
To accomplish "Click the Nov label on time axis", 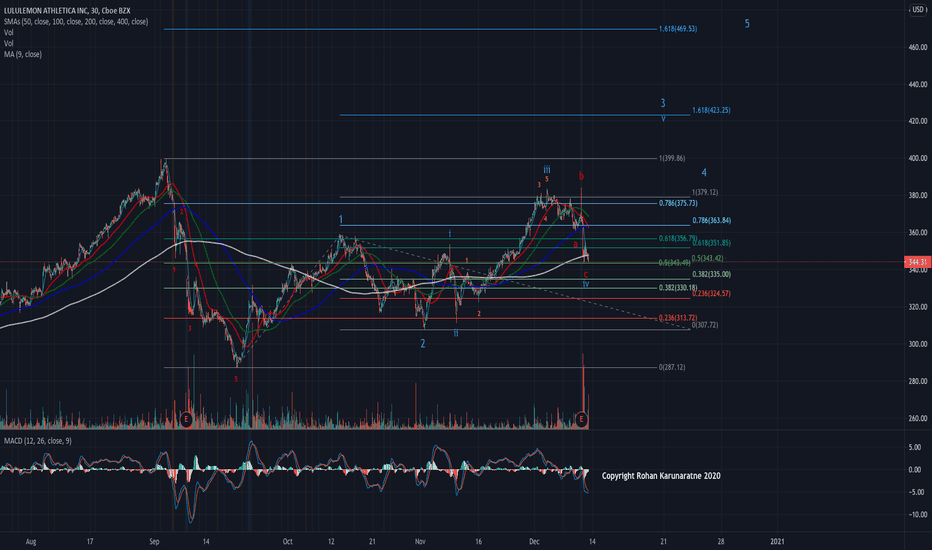I will [x=420, y=542].
